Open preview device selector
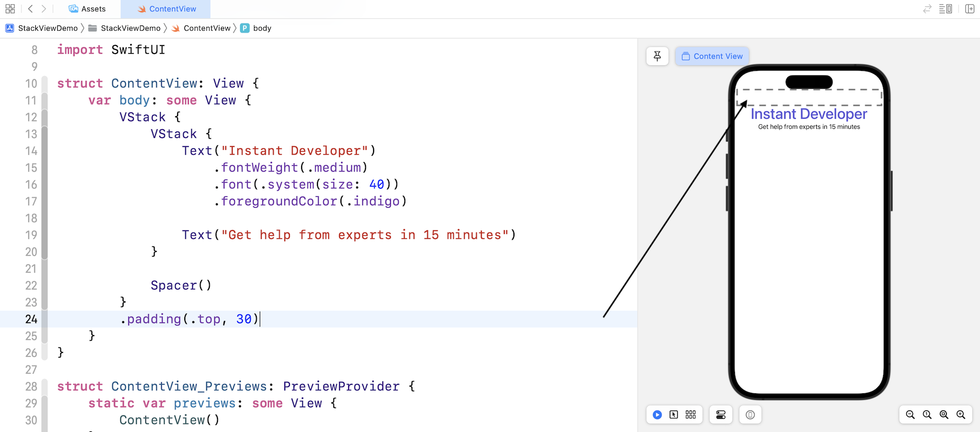This screenshot has width=980, height=432. [x=750, y=415]
